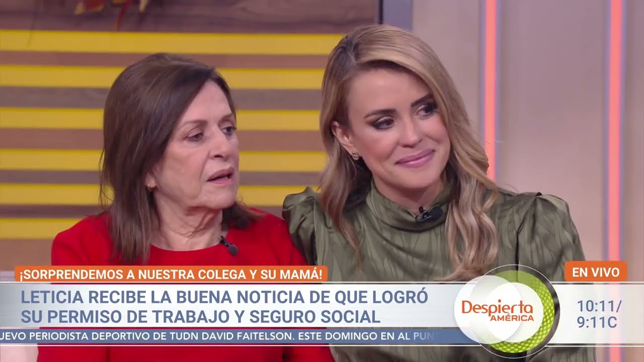The width and height of the screenshot is (644, 362).
Task: Click the 10:11/9:11C time display
Action: tap(599, 314)
